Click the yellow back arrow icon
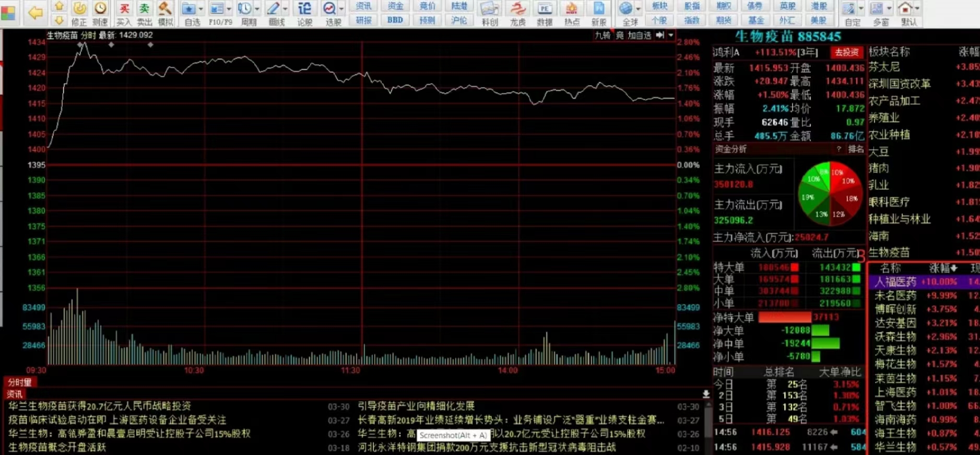980x455 pixels. coord(35,13)
